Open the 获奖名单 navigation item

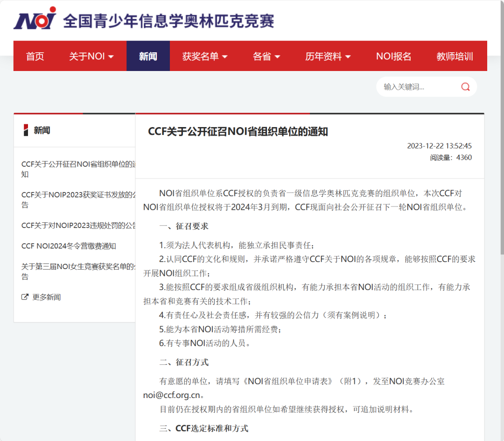(200, 56)
